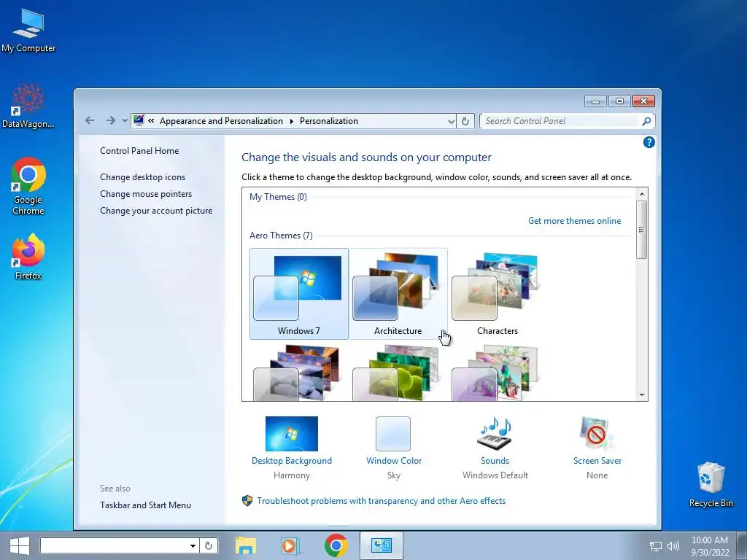
Task: Open Troubleshoot transparency and Aero effects link
Action: coord(381,501)
